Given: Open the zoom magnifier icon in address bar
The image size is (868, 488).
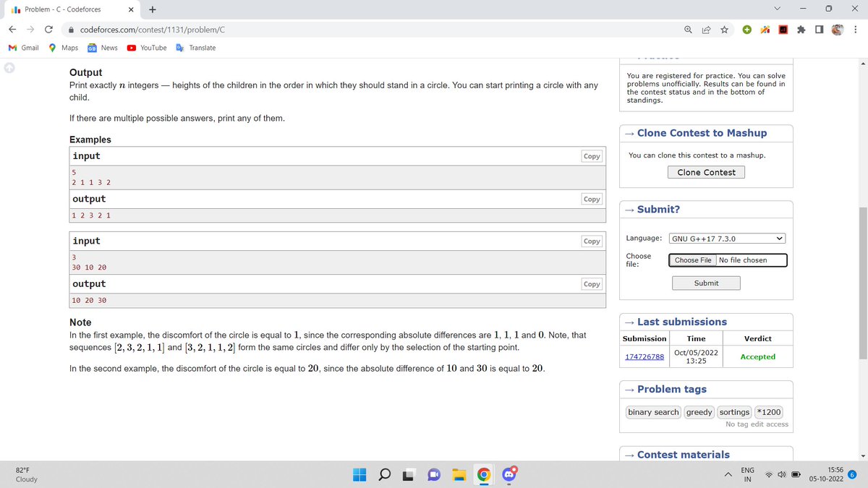Looking at the screenshot, I should coord(688,29).
